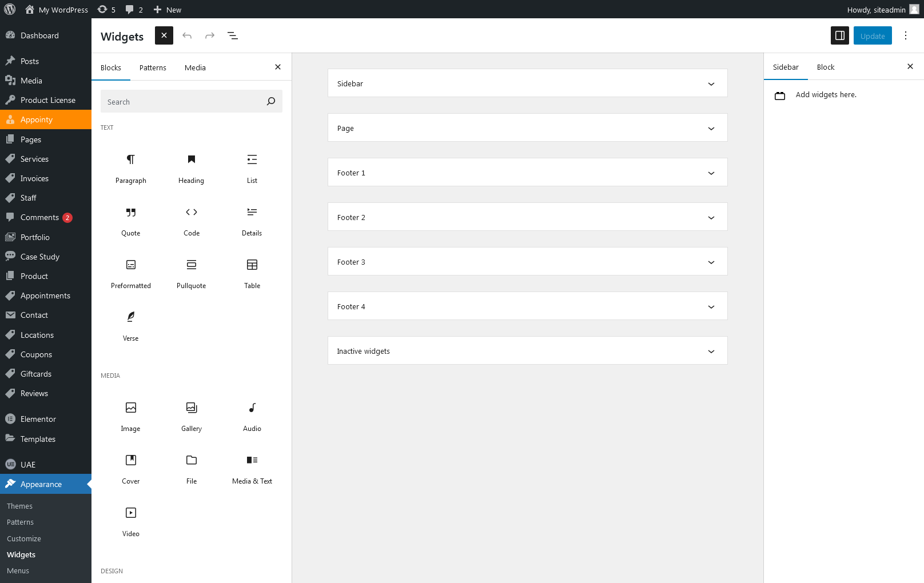Expand the Footer 1 widget area
924x583 pixels.
(x=527, y=173)
